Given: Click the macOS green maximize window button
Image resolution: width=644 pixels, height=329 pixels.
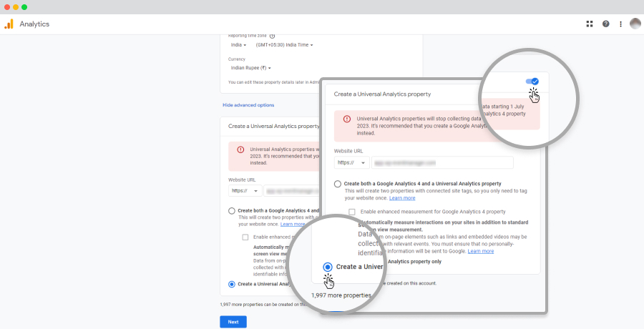Looking at the screenshot, I should pos(24,7).
